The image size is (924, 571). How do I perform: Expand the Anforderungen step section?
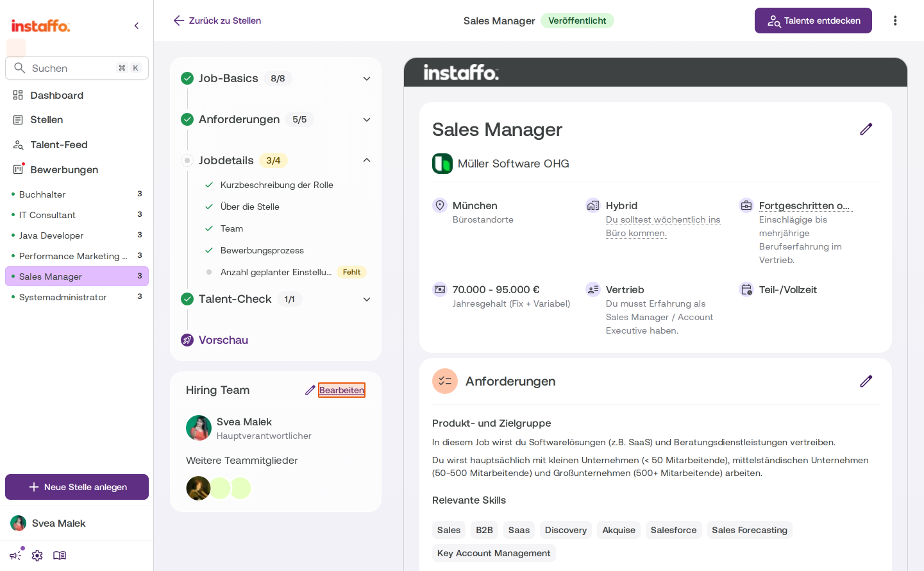367,119
